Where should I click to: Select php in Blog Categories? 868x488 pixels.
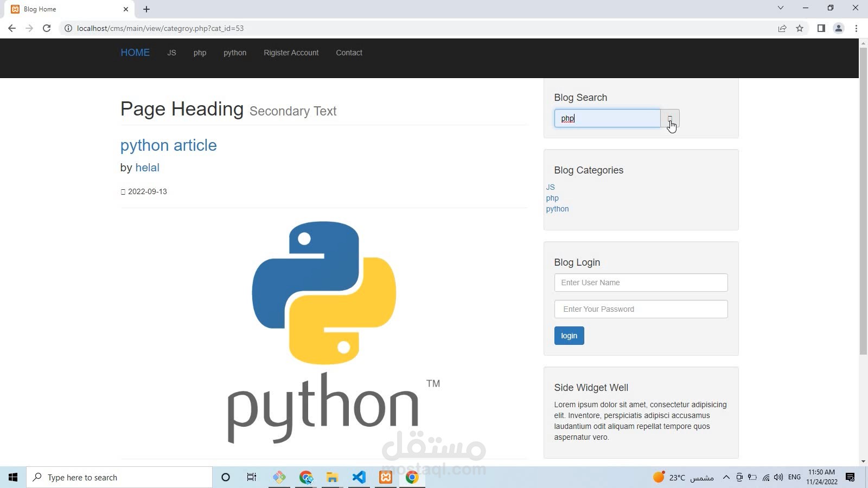point(552,198)
